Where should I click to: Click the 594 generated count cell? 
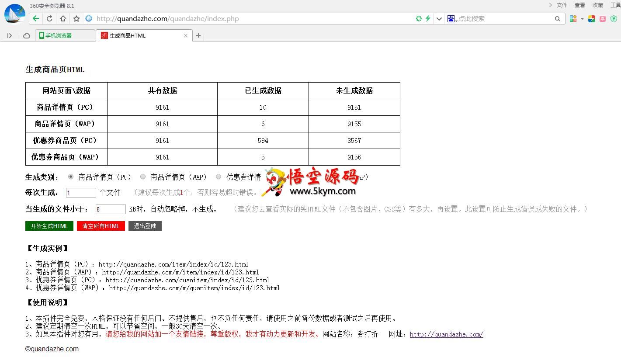[x=263, y=140]
